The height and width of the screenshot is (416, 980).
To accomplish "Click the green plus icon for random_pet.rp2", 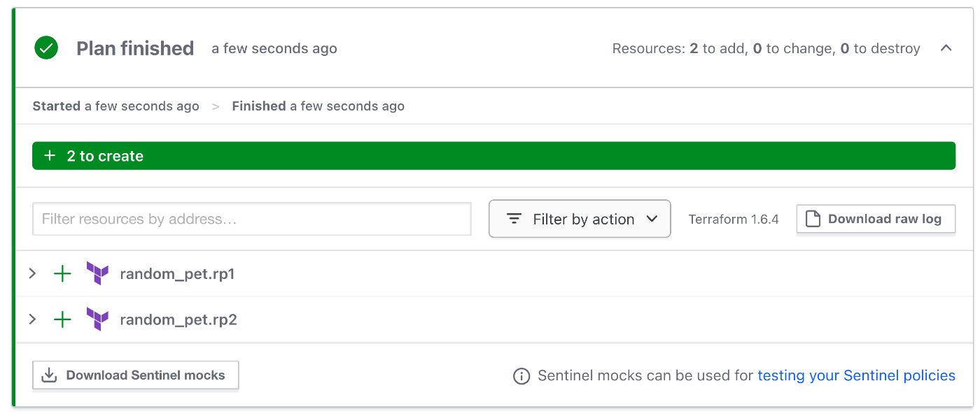I will tap(63, 320).
